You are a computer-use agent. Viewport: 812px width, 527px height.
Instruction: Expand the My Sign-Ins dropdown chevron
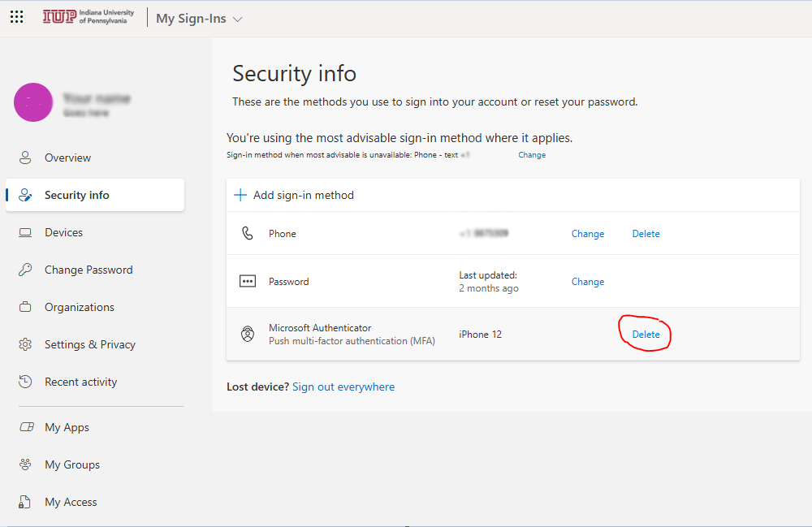[x=237, y=19]
